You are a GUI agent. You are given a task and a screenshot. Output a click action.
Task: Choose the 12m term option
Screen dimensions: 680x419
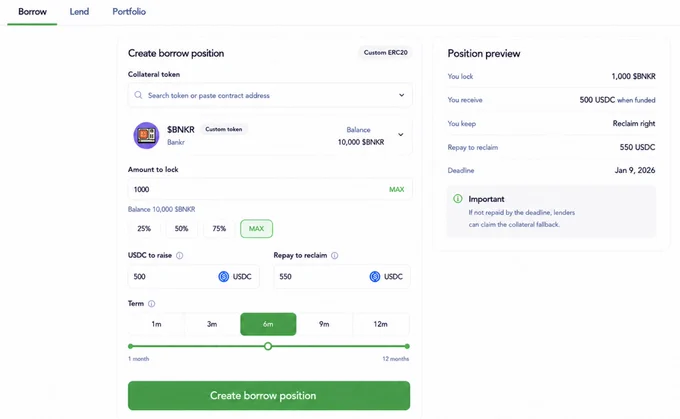point(380,324)
